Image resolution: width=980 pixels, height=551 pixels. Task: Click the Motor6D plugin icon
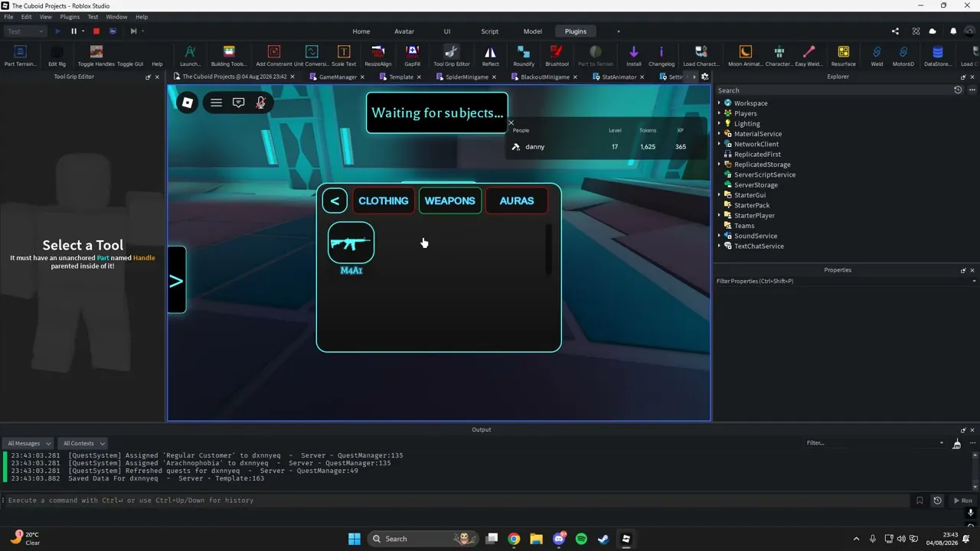coord(903,55)
